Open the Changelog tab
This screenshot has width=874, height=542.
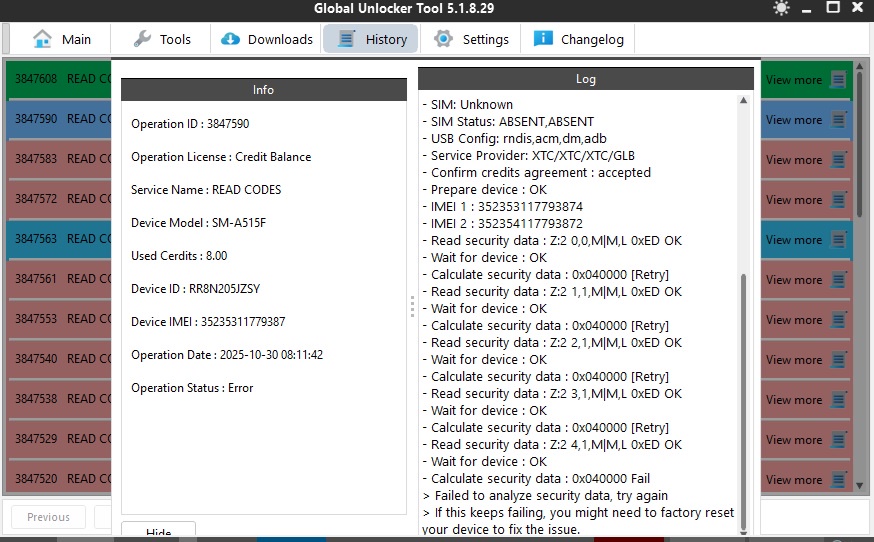(592, 39)
